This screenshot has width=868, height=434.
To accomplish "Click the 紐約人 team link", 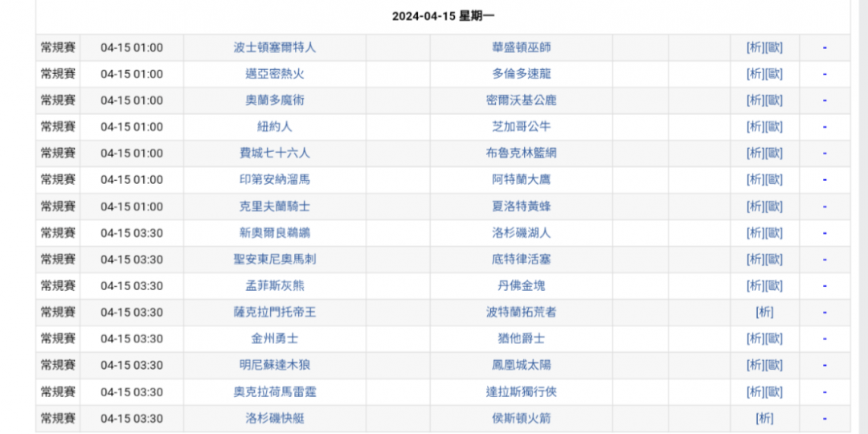I will click(275, 127).
